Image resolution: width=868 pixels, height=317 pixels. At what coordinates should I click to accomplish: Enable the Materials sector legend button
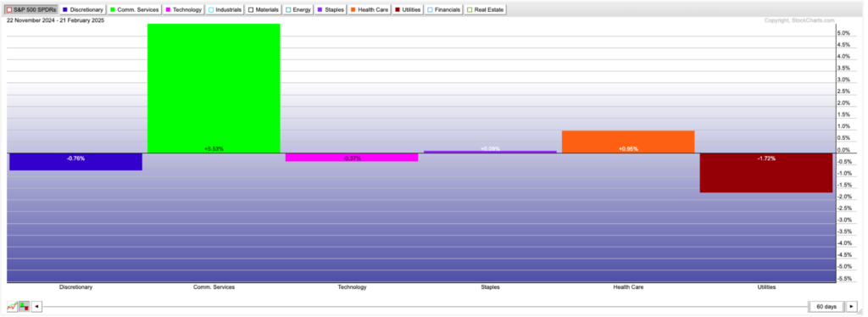click(264, 9)
